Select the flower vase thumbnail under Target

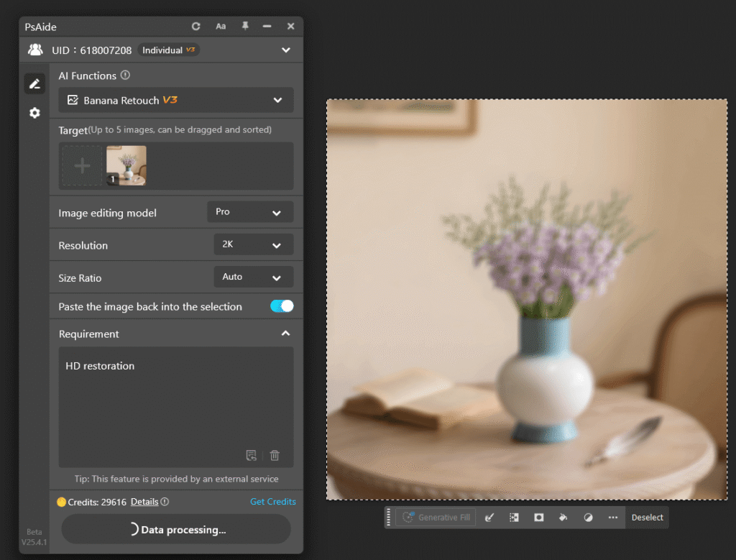(126, 165)
